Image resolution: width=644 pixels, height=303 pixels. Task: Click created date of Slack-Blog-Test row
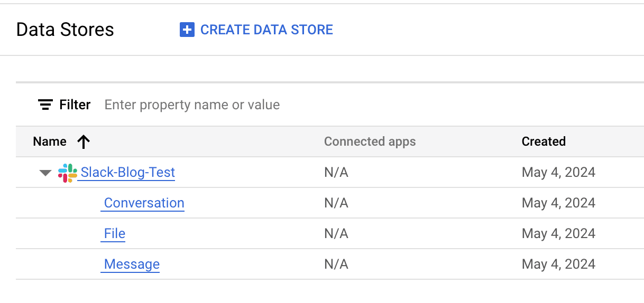[558, 173]
